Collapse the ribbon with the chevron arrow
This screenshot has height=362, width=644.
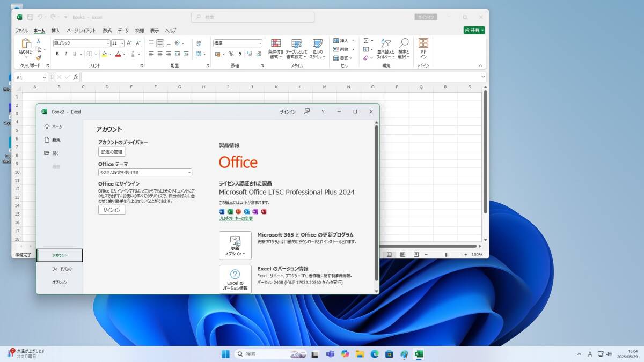[x=481, y=66]
